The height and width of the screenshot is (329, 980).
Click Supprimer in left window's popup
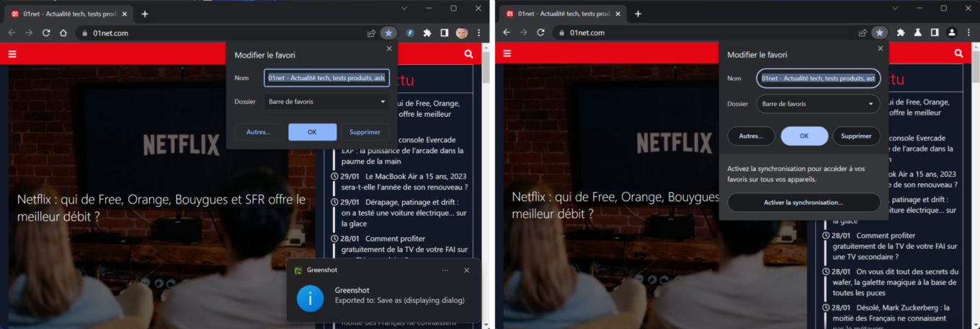(365, 132)
